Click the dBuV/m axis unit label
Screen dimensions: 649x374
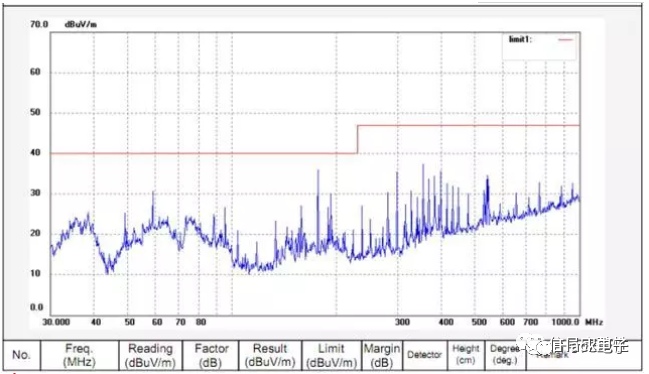point(81,24)
